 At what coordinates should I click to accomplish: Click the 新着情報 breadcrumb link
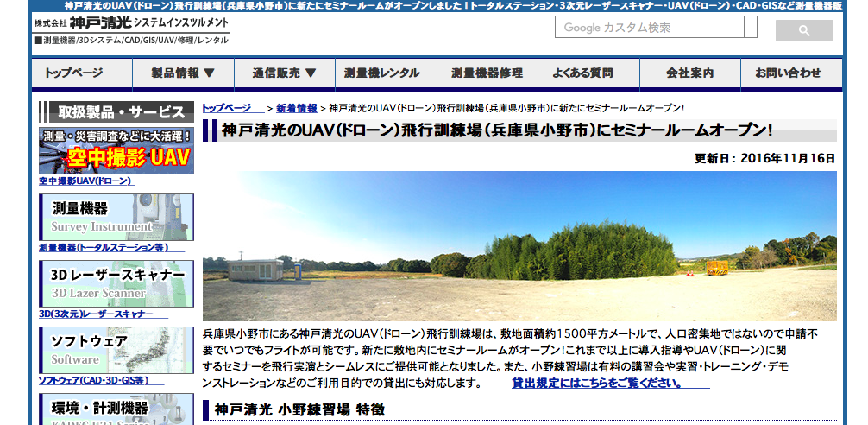(x=297, y=108)
